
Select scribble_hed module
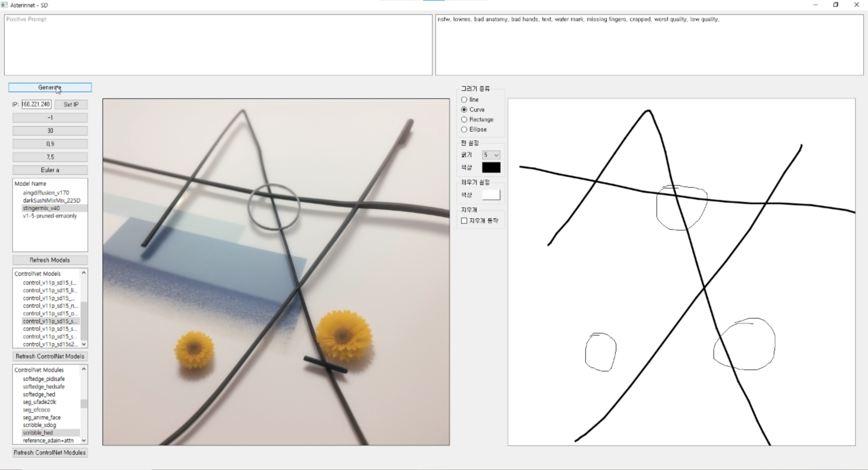(x=38, y=432)
